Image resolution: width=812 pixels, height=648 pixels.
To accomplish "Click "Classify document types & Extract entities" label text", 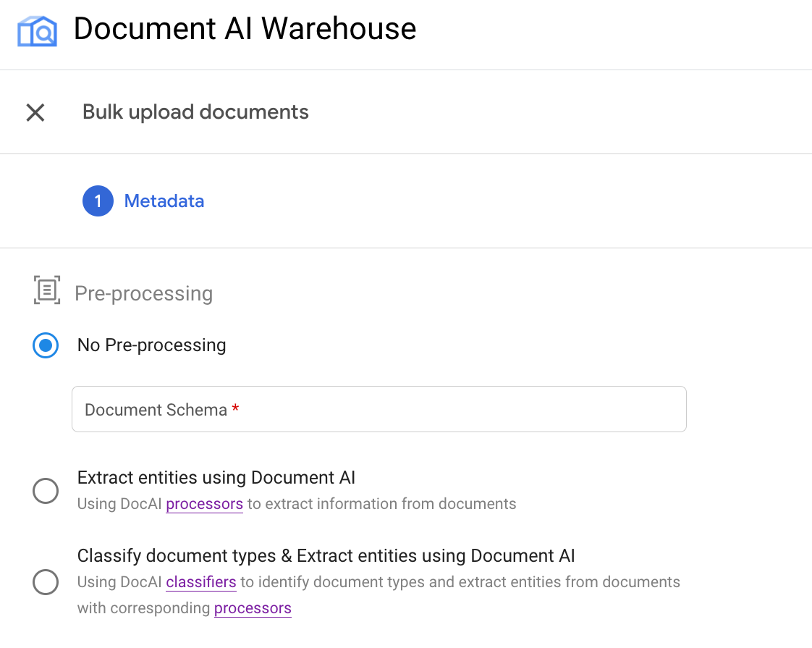I will pyautogui.click(x=326, y=556).
